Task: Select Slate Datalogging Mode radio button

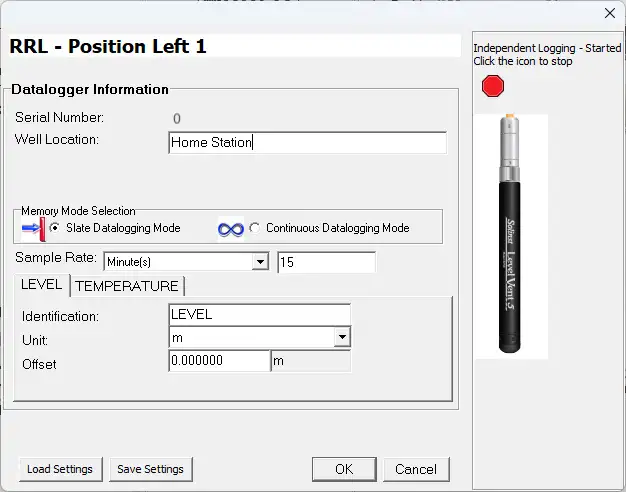Action: click(x=54, y=228)
